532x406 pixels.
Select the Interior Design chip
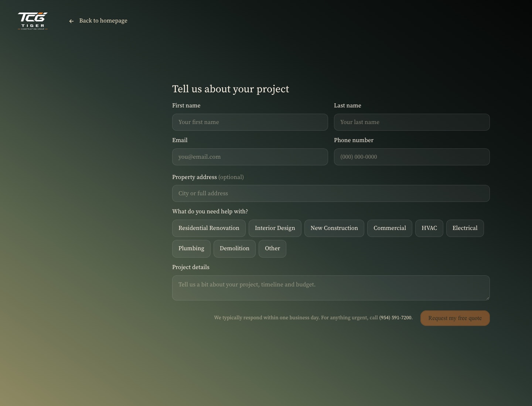click(x=275, y=228)
